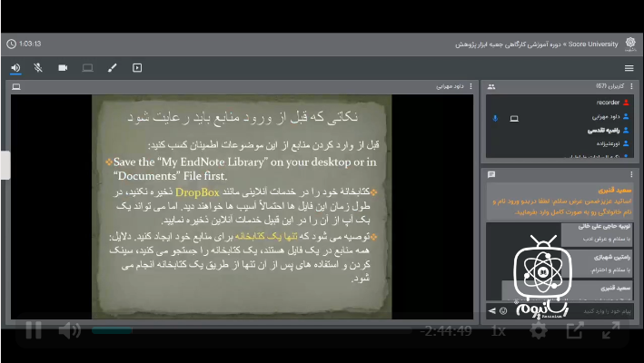
Task: Open the presentation panel three-dot options menu
Action: (x=471, y=86)
